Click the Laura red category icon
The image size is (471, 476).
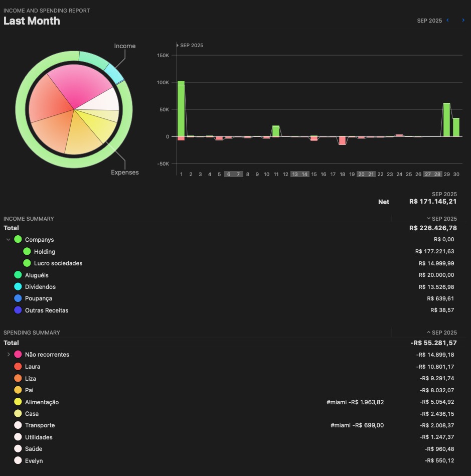pos(18,367)
